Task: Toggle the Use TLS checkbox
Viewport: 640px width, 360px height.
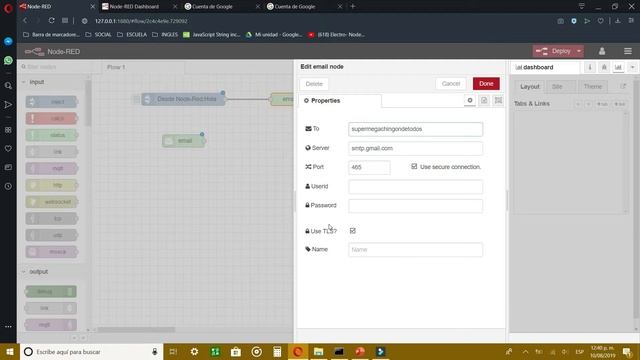Action: [x=353, y=231]
